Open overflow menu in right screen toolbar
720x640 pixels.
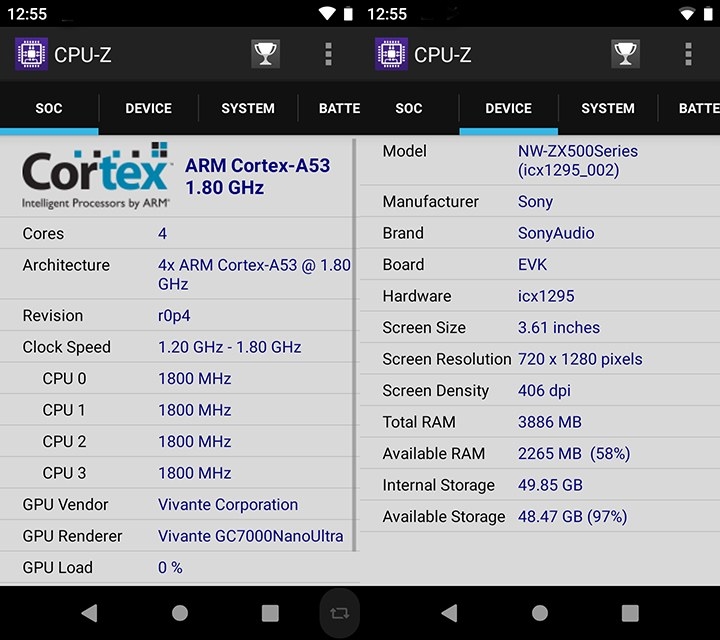(688, 54)
